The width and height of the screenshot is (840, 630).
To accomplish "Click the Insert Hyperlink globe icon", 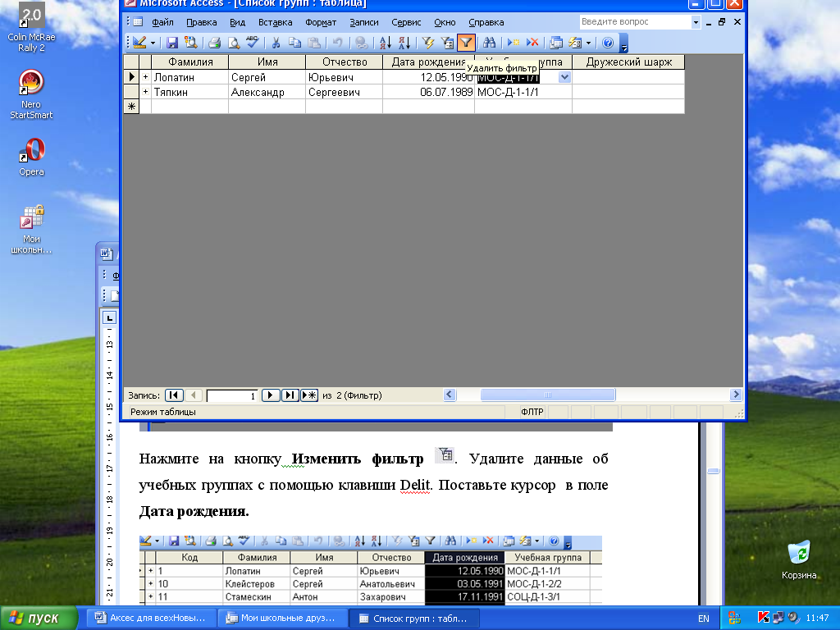I will click(362, 43).
